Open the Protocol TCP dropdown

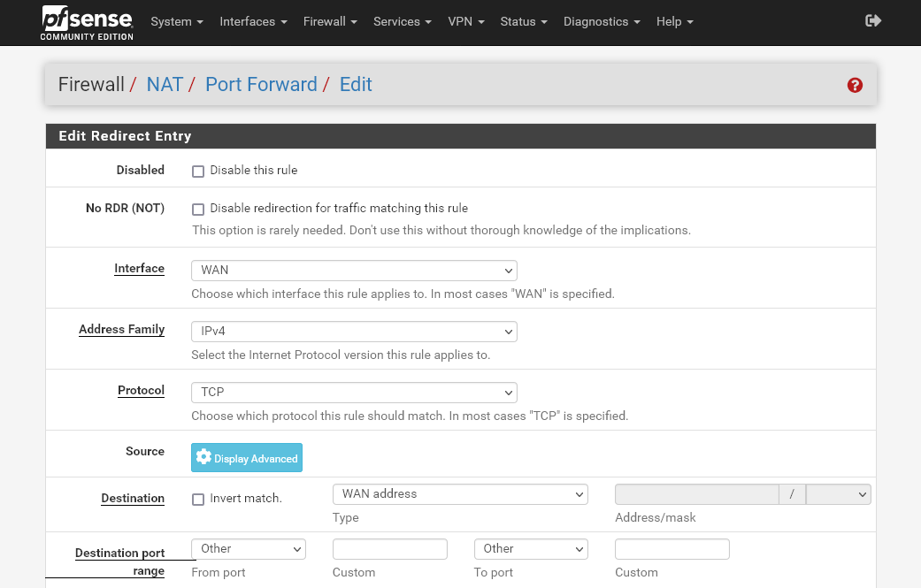[354, 393]
